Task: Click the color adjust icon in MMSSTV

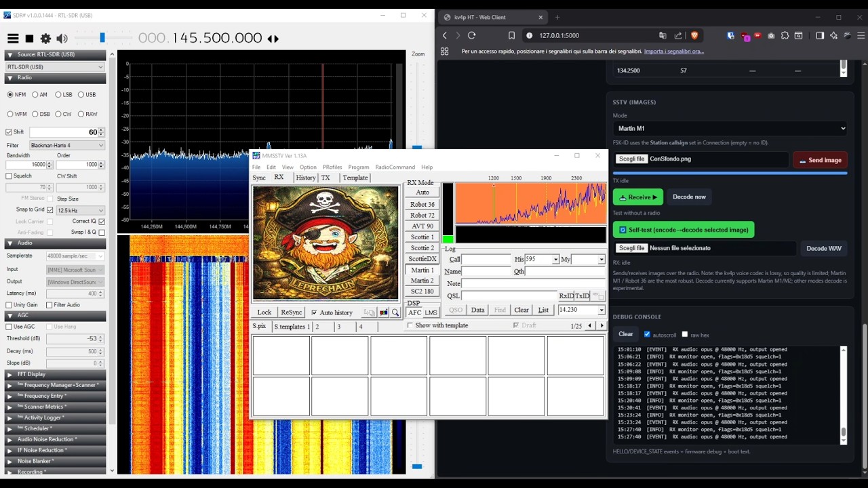Action: (384, 312)
